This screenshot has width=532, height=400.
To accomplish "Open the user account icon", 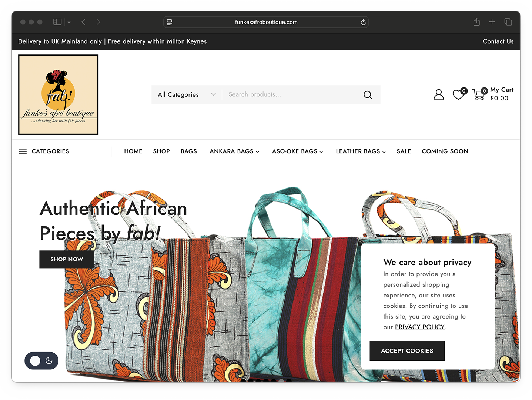I will 439,95.
